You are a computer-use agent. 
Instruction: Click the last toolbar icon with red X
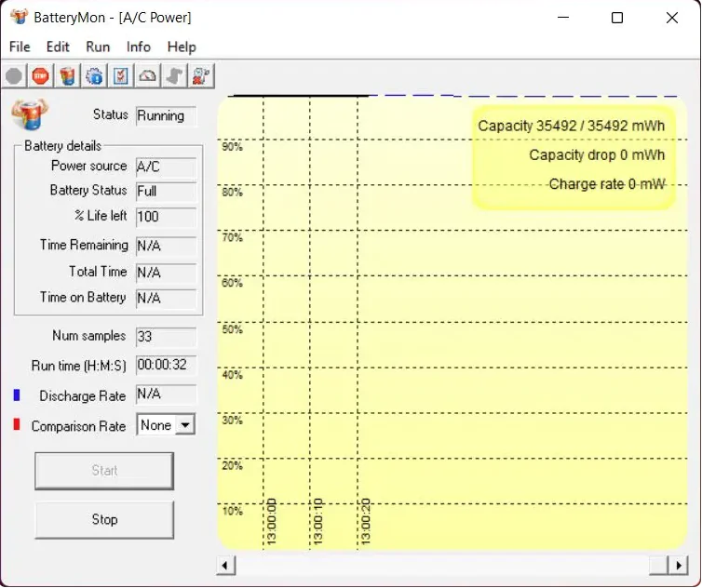click(201, 76)
